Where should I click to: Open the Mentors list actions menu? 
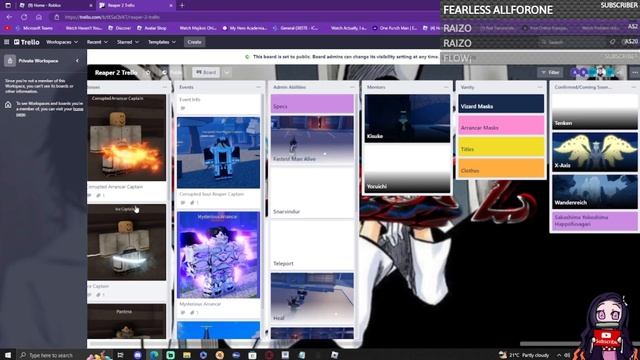pyautogui.click(x=446, y=87)
